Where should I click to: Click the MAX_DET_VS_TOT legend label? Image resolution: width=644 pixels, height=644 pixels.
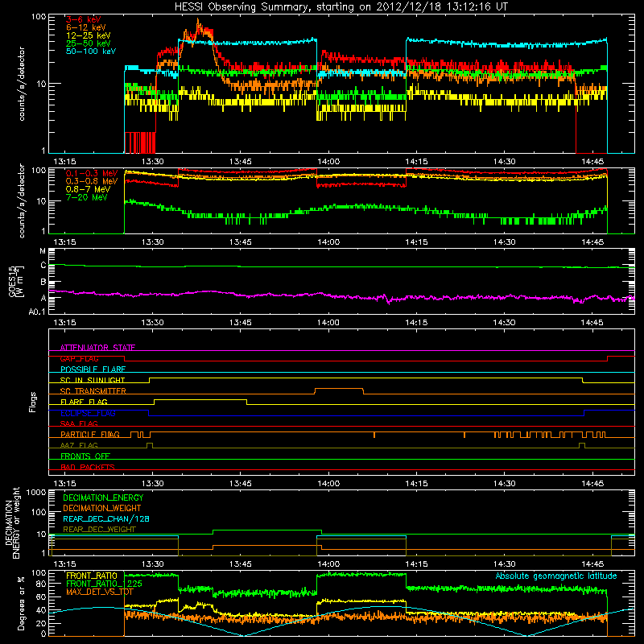pyautogui.click(x=100, y=592)
